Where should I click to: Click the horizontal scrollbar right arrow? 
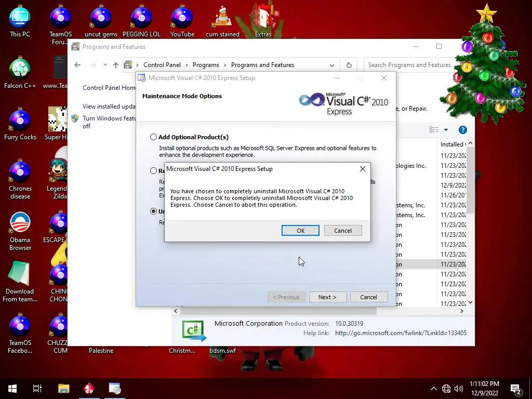pyautogui.click(x=461, y=311)
